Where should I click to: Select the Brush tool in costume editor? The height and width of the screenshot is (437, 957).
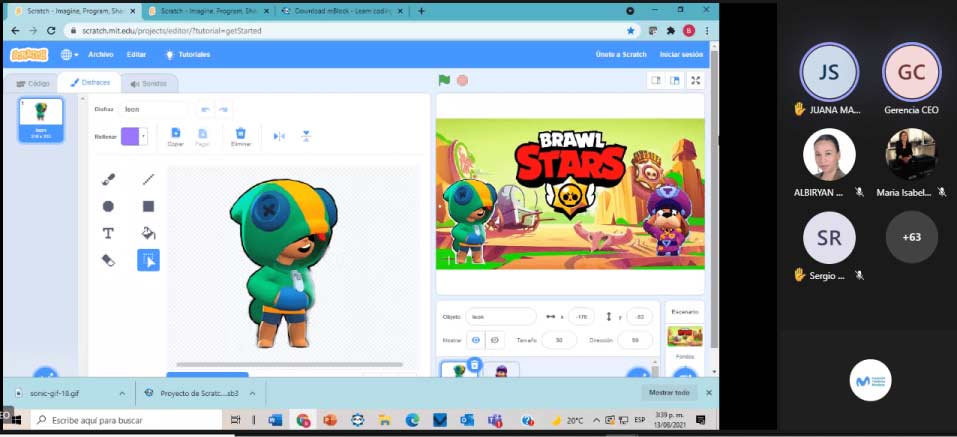108,179
